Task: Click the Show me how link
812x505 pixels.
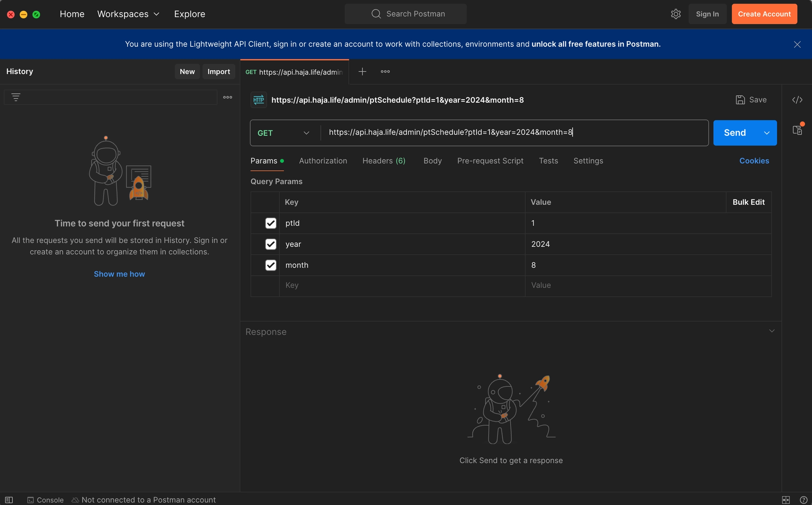Action: click(x=119, y=274)
